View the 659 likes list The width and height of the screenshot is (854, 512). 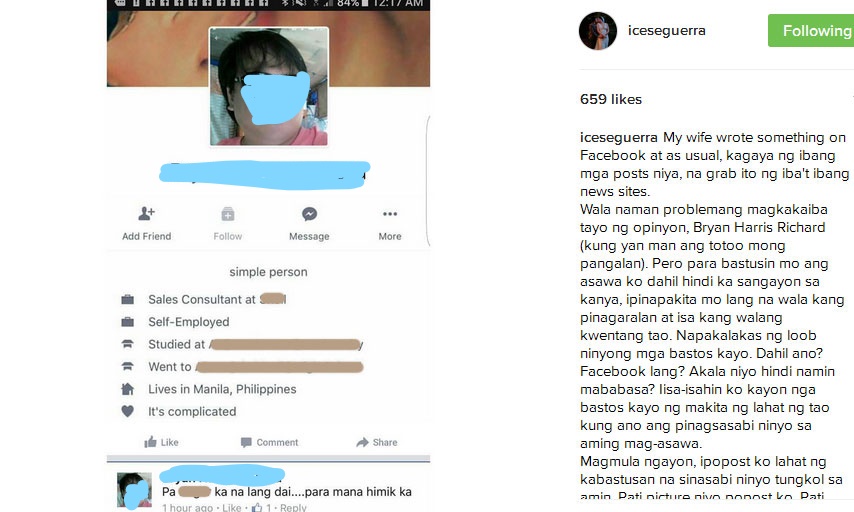tap(611, 99)
